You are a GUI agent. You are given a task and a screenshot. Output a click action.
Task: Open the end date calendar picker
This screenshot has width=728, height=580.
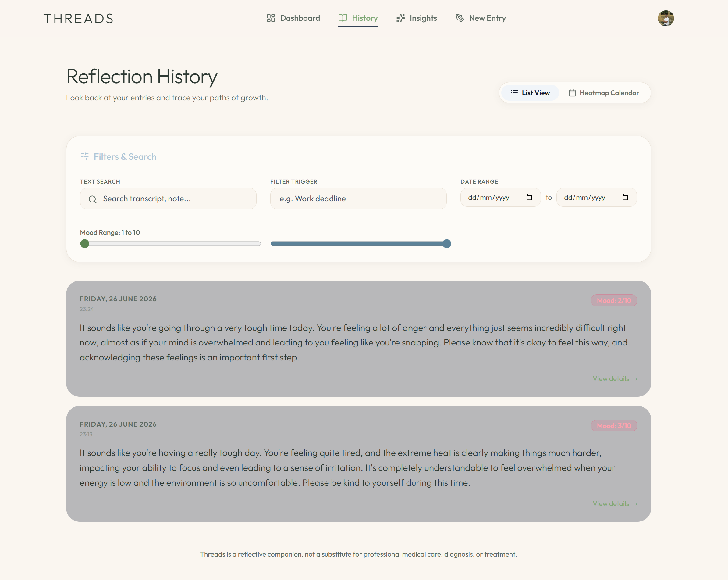tap(625, 197)
